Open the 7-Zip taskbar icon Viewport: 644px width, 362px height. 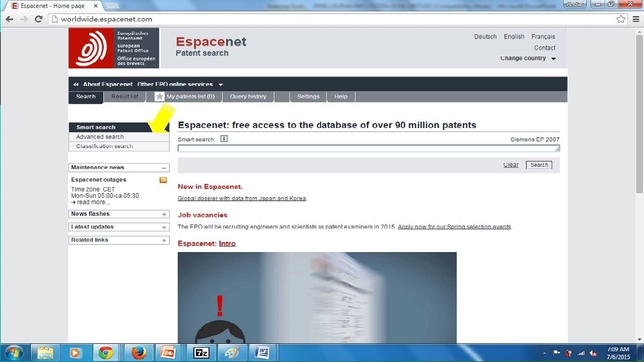(201, 353)
